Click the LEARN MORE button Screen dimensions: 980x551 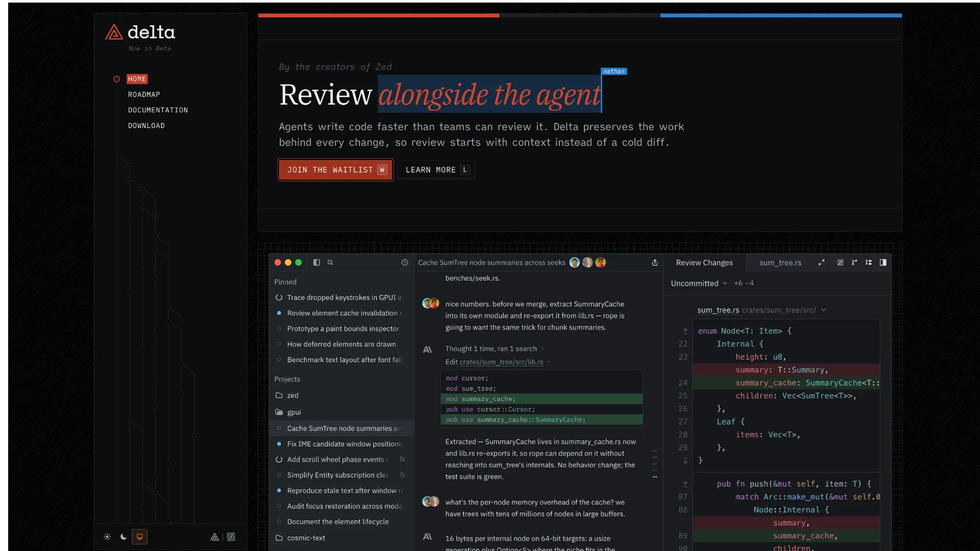coord(436,170)
